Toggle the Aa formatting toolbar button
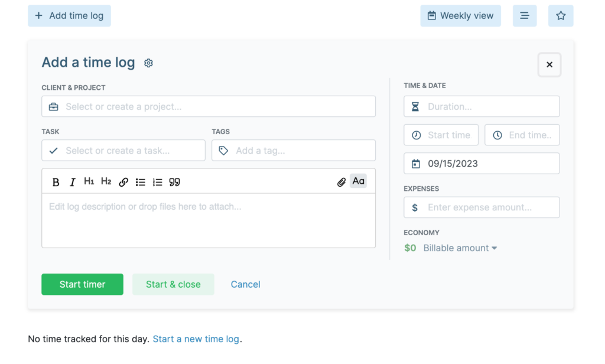Viewport: 605px width, 364px height. tap(358, 181)
